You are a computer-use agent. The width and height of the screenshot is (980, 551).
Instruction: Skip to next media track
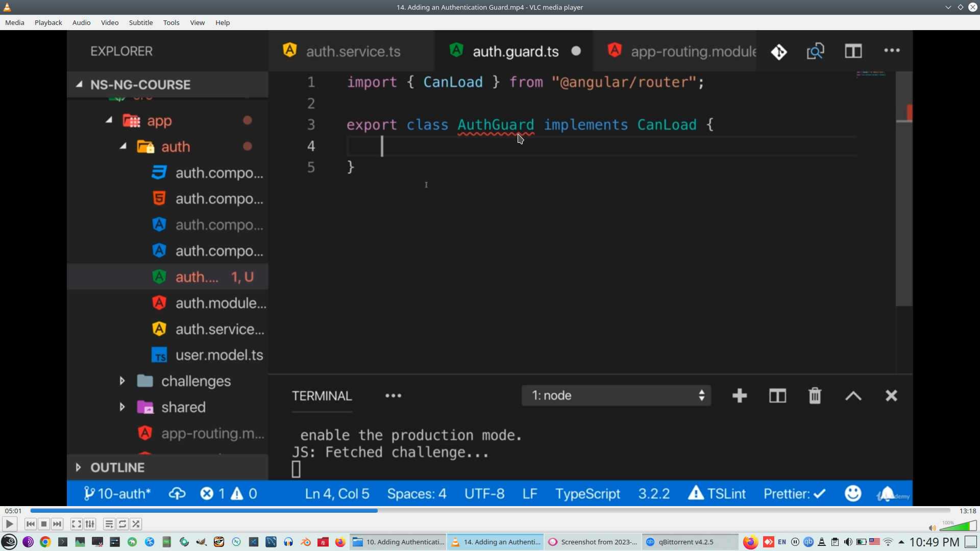click(57, 524)
